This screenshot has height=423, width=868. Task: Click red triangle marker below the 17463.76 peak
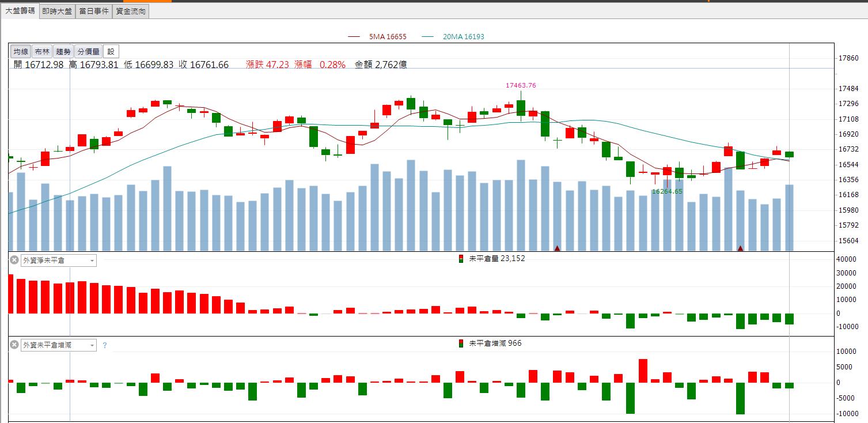click(x=557, y=248)
